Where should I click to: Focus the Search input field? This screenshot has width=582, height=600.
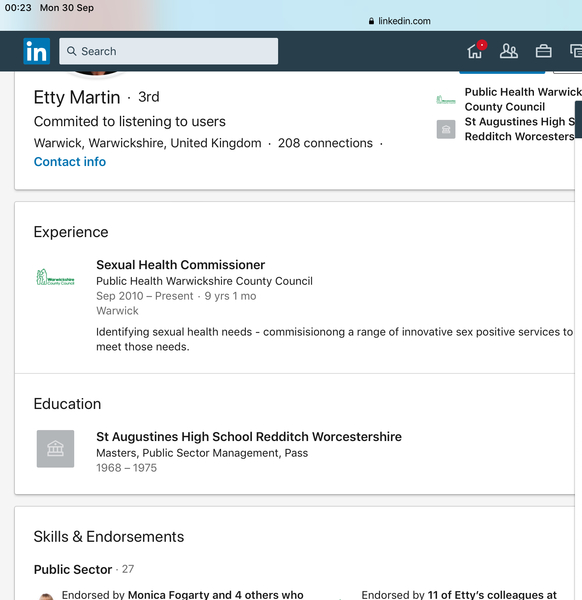coord(169,51)
